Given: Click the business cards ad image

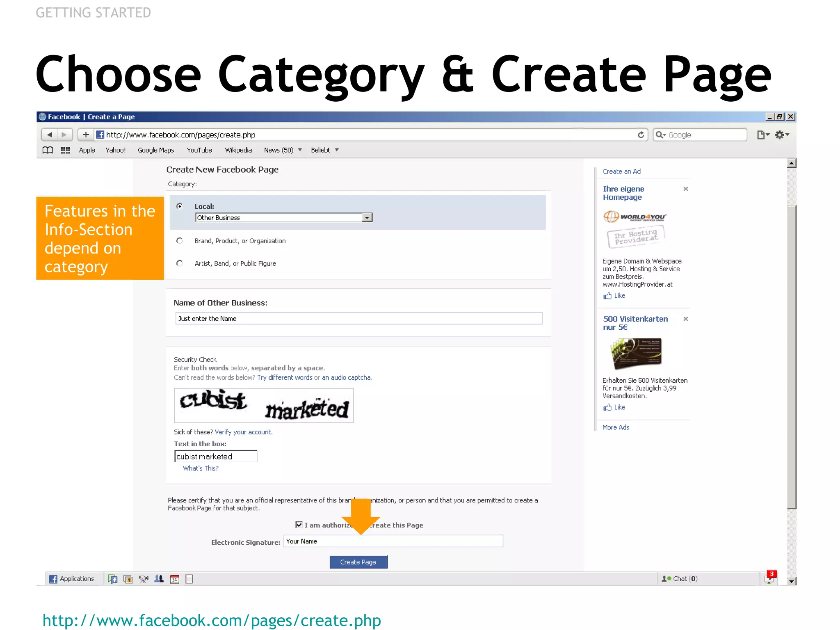Looking at the screenshot, I should tap(636, 353).
